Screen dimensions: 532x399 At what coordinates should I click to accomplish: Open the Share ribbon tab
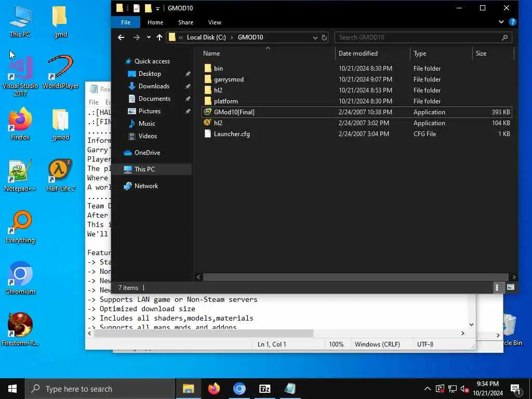coord(185,22)
